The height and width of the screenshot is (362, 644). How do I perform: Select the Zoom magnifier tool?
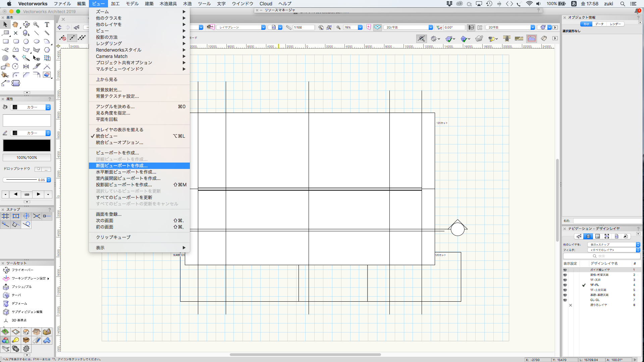pos(36,24)
